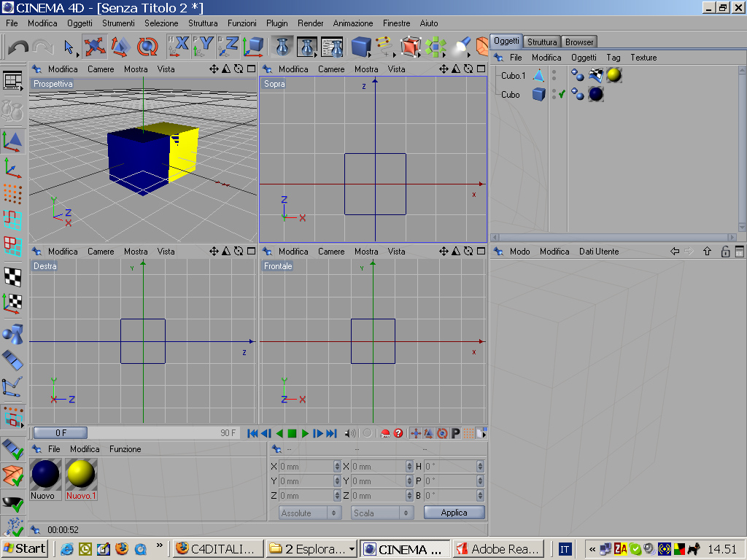
Task: Switch to points mode
Action: (13, 194)
